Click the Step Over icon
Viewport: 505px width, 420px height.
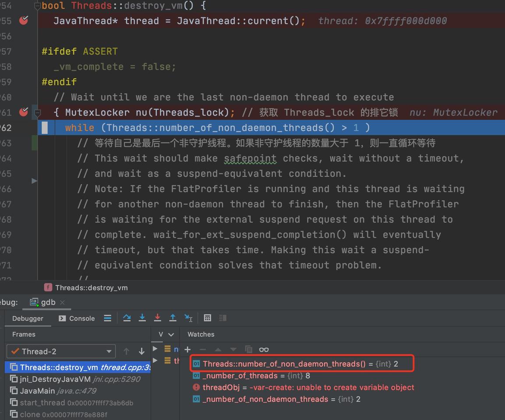(x=127, y=318)
